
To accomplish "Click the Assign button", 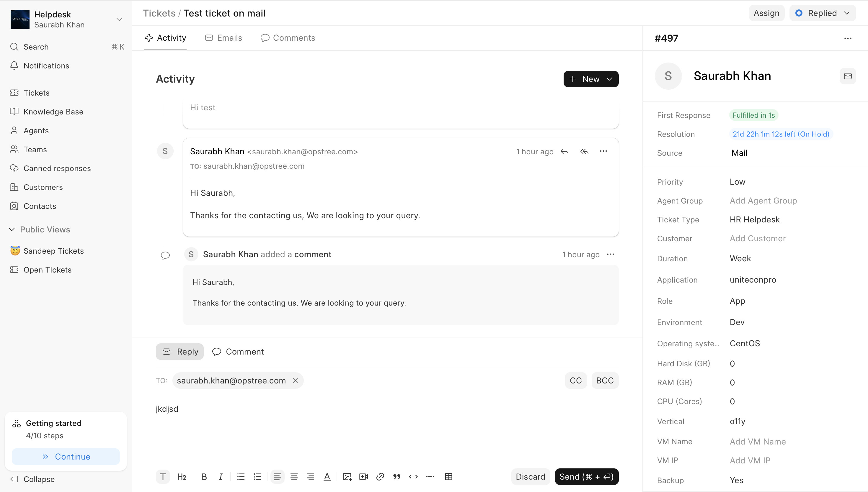I will pos(766,13).
